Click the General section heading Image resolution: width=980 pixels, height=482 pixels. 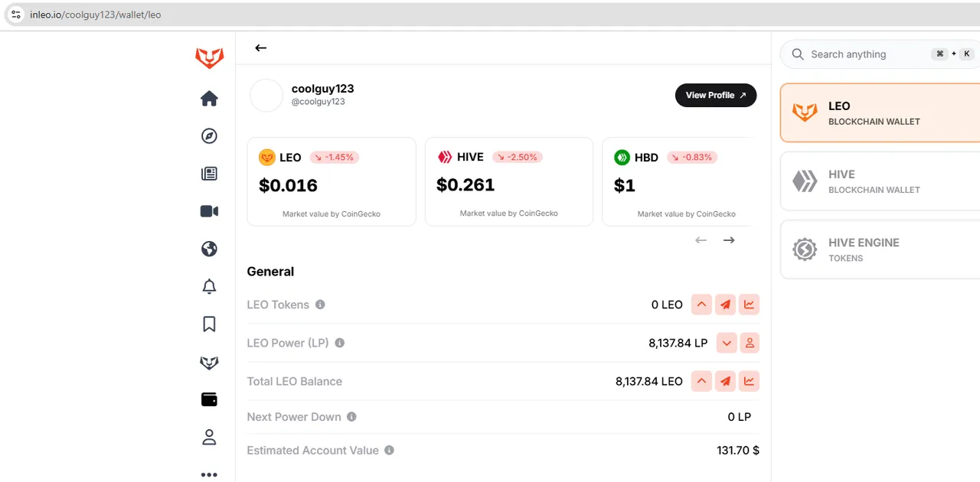270,272
